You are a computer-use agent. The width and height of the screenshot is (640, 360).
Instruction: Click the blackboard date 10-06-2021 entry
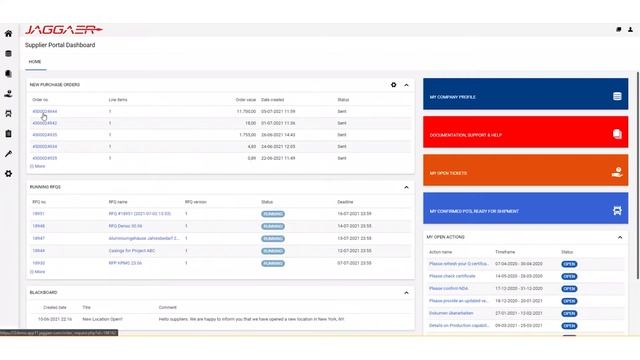[x=55, y=319]
